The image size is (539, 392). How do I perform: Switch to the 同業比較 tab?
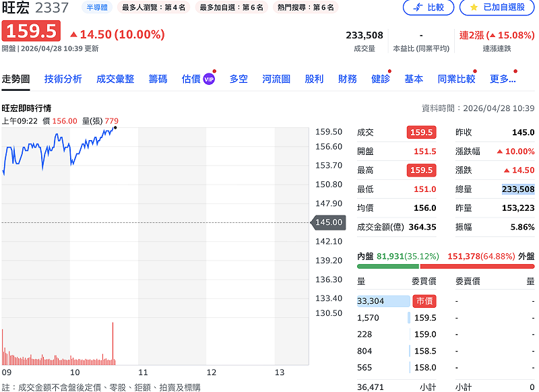click(456, 78)
